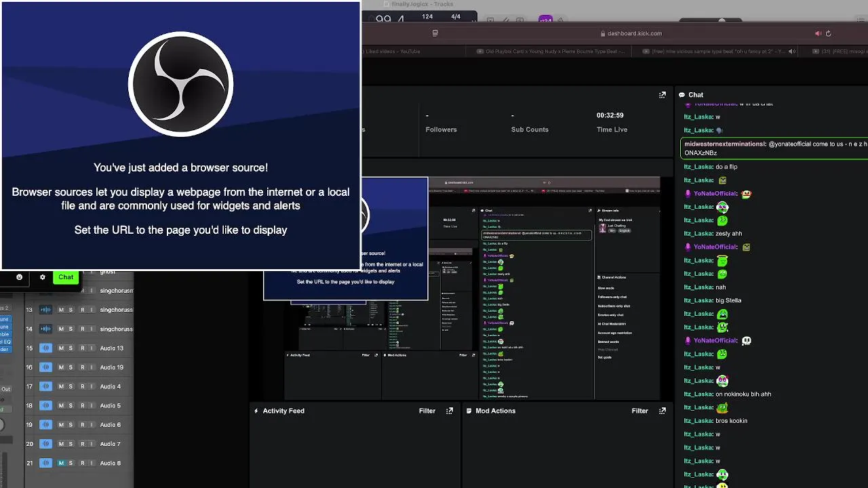868x488 pixels.
Task: Solo the Audio 19 track
Action: (x=71, y=367)
